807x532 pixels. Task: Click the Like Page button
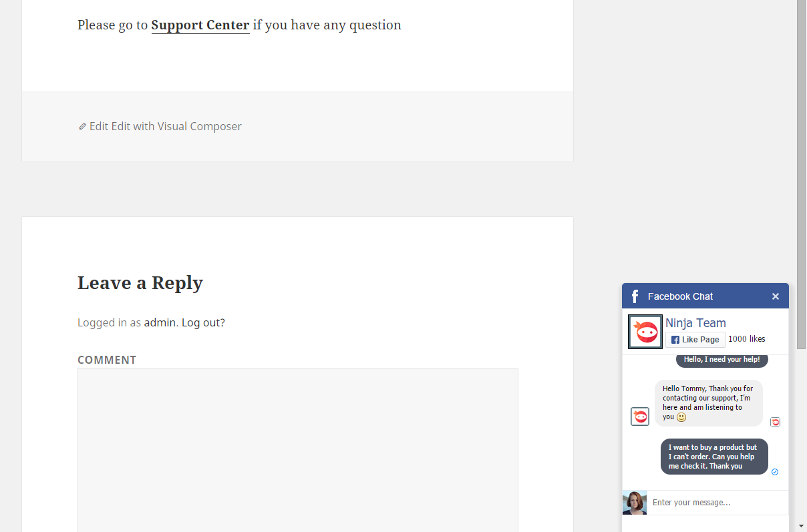[x=695, y=340]
